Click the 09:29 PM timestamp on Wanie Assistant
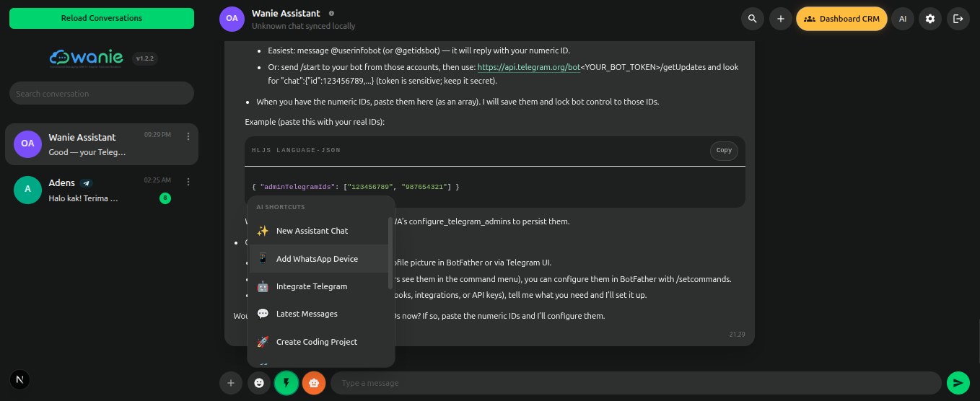This screenshot has height=401, width=980. (157, 135)
